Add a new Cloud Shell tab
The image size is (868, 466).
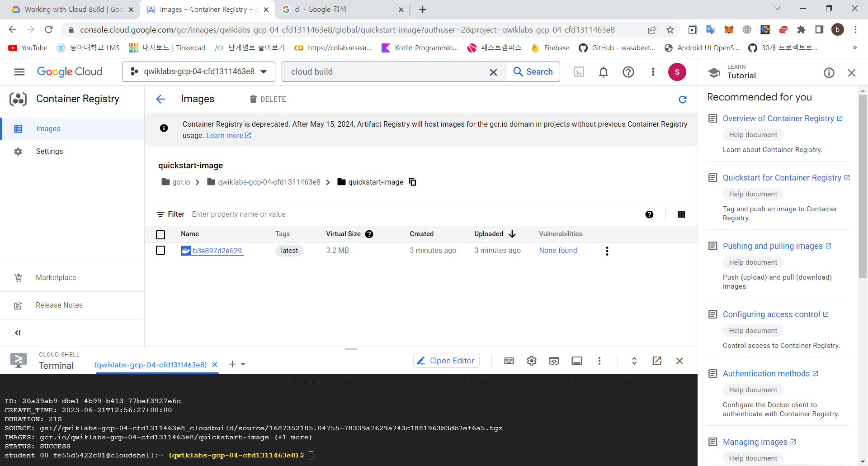[x=232, y=364]
